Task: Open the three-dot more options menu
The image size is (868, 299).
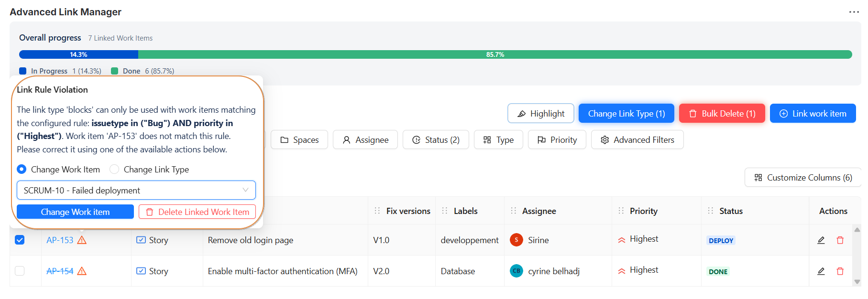Action: click(854, 12)
